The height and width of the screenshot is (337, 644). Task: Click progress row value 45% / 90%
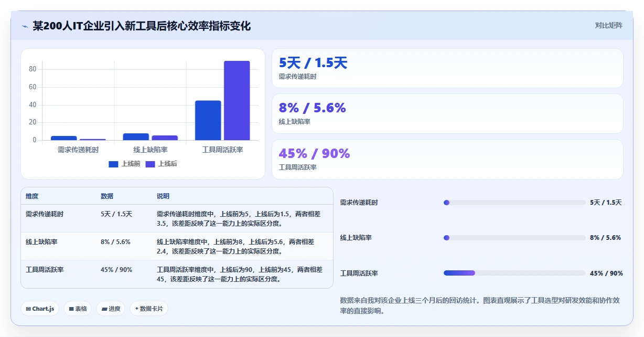tap(606, 273)
